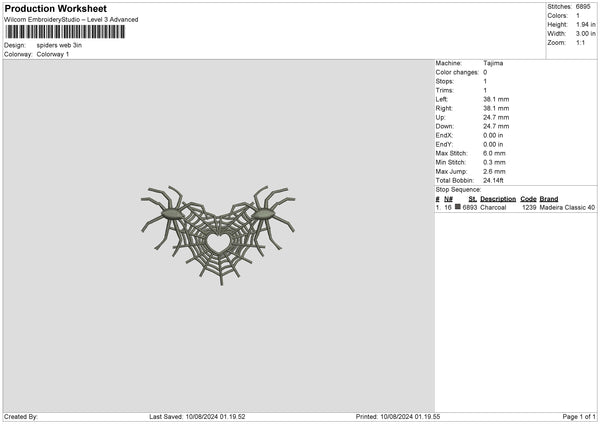The height and width of the screenshot is (424, 600).
Task: Click the right spider in the design preview
Action: (265, 213)
